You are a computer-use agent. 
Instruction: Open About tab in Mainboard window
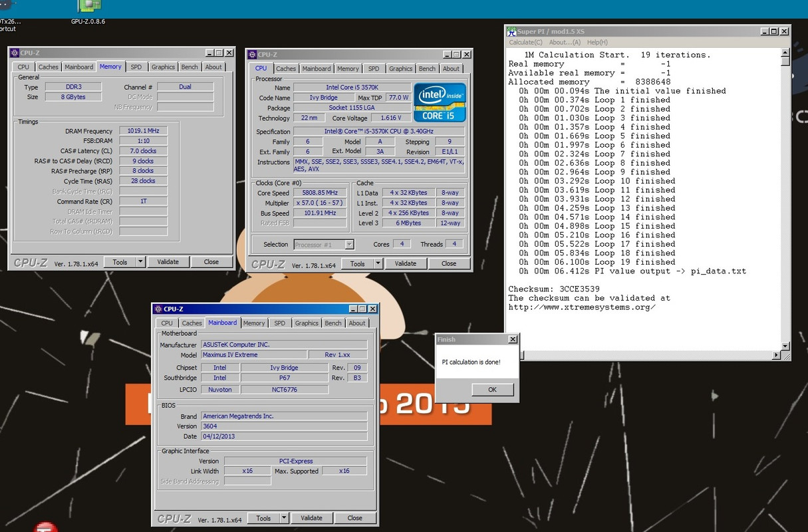pyautogui.click(x=357, y=323)
